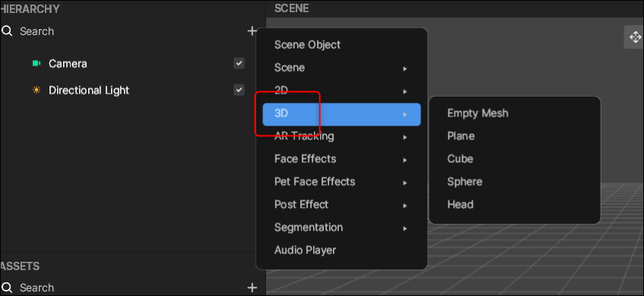Choose Scene Object from the add menu

point(341,45)
